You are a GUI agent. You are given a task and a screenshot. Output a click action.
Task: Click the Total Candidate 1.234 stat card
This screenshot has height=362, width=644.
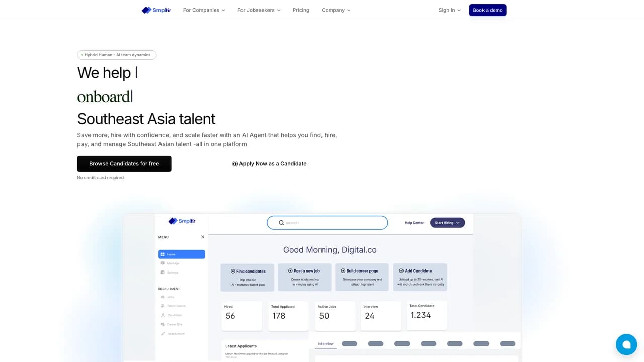pos(427,315)
